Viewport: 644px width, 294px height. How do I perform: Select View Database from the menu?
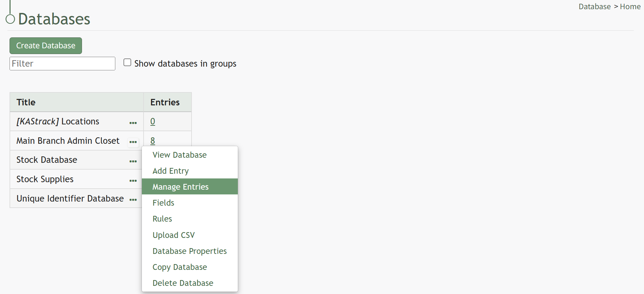coord(190,155)
